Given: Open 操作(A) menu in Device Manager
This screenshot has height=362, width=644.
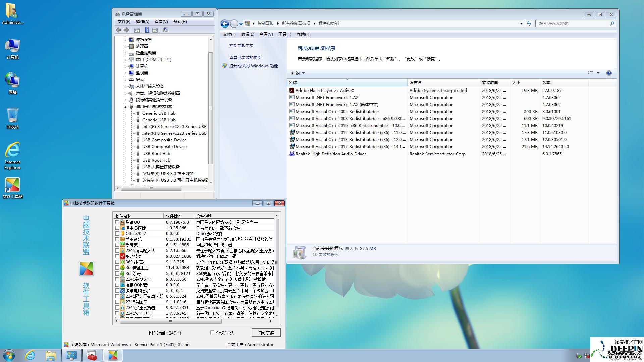Looking at the screenshot, I should pyautogui.click(x=142, y=22).
